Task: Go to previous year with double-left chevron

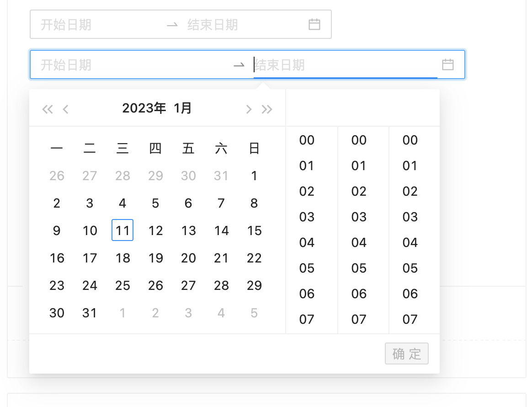Action: 48,109
